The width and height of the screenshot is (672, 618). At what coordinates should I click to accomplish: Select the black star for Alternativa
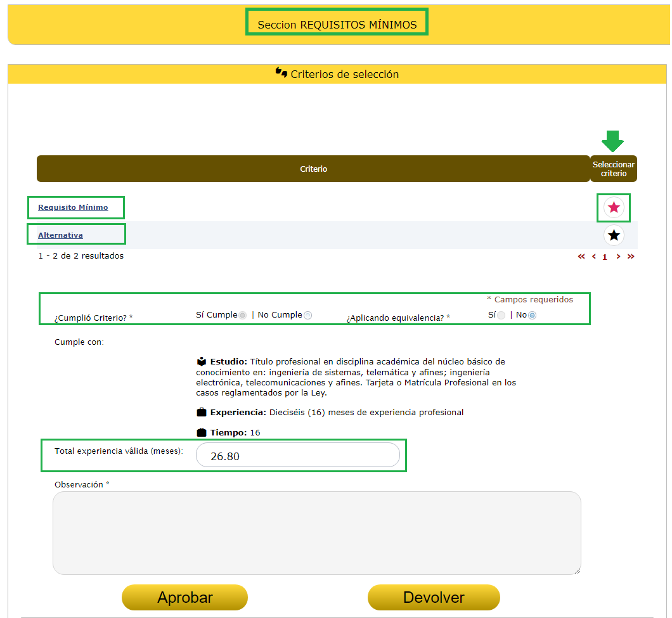click(x=614, y=236)
